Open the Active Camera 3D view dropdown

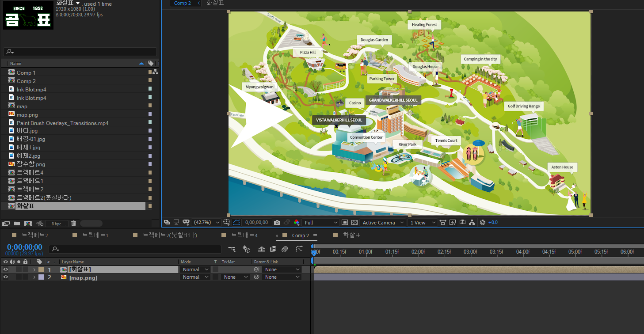(383, 223)
